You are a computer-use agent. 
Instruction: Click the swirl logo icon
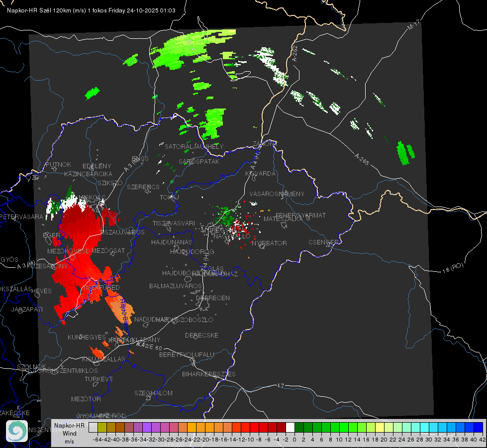click(x=17, y=431)
